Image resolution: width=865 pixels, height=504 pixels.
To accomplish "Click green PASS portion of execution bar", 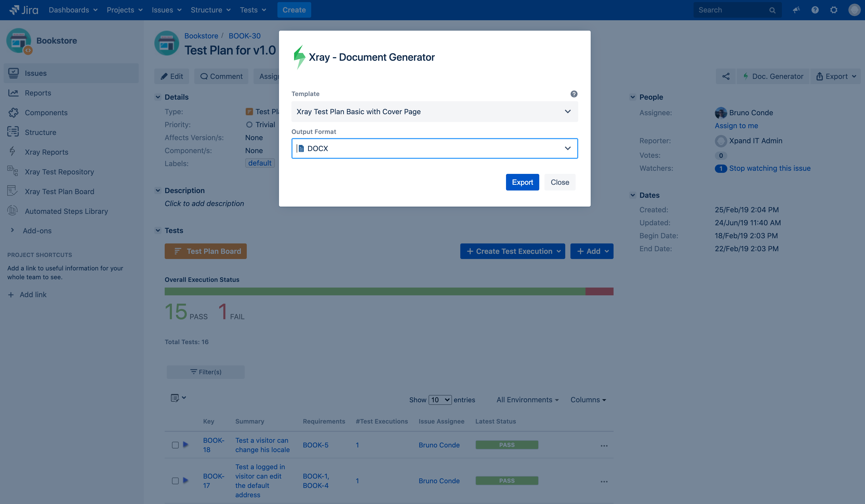I will 375,291.
